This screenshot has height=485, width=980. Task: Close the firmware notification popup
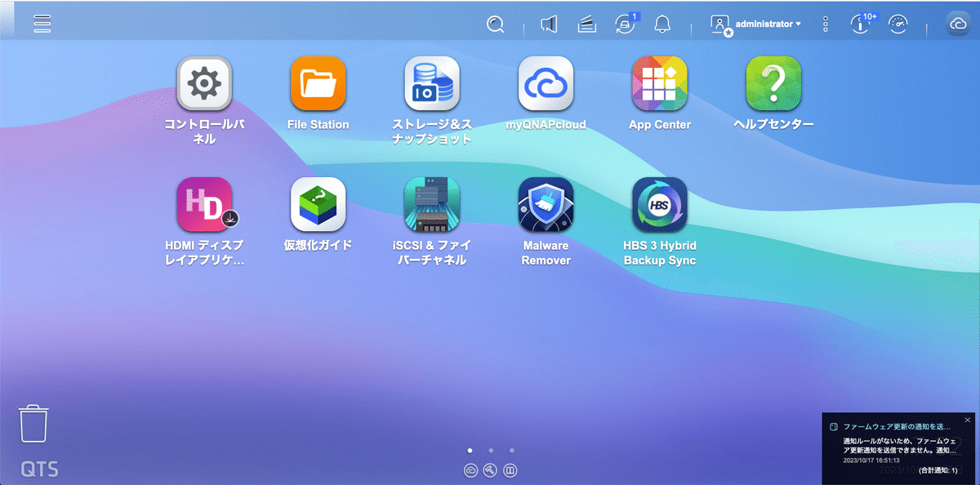pos(968,420)
